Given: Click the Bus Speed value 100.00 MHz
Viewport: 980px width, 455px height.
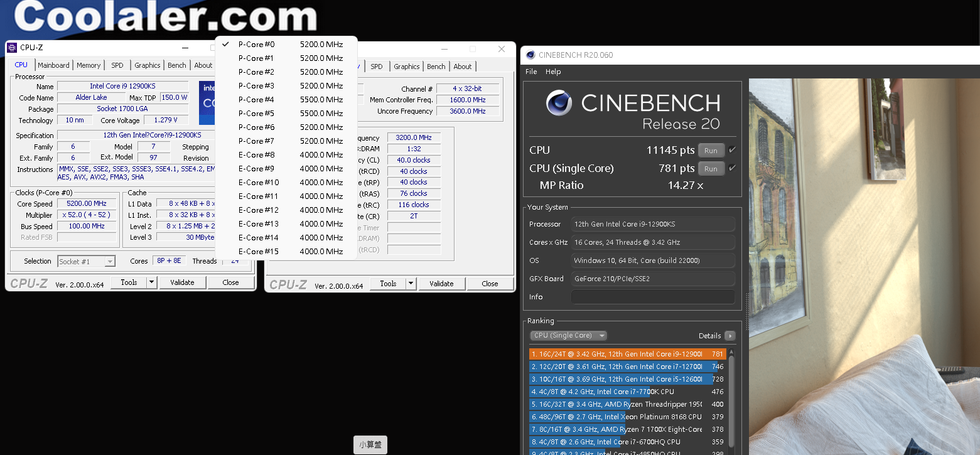Looking at the screenshot, I should [87, 226].
